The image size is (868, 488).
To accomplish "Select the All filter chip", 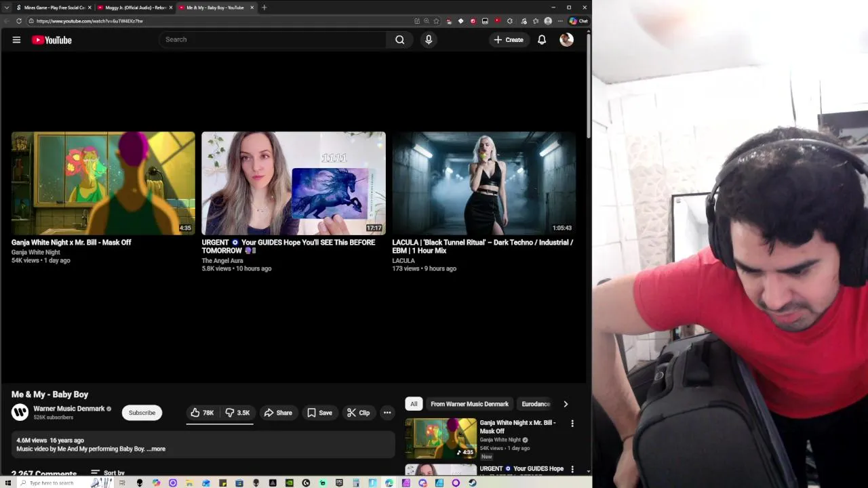I will pyautogui.click(x=414, y=404).
